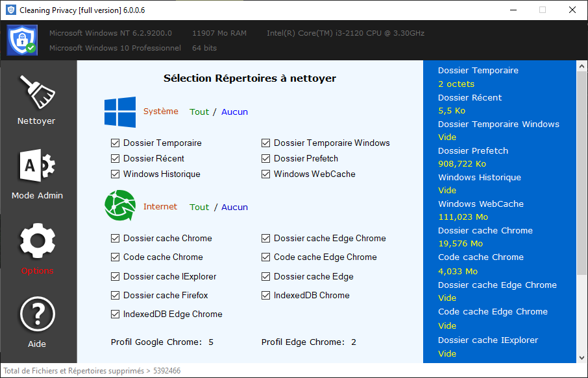Click scrollbar up arrow in results panel
This screenshot has width=588, height=378.
(582, 66)
